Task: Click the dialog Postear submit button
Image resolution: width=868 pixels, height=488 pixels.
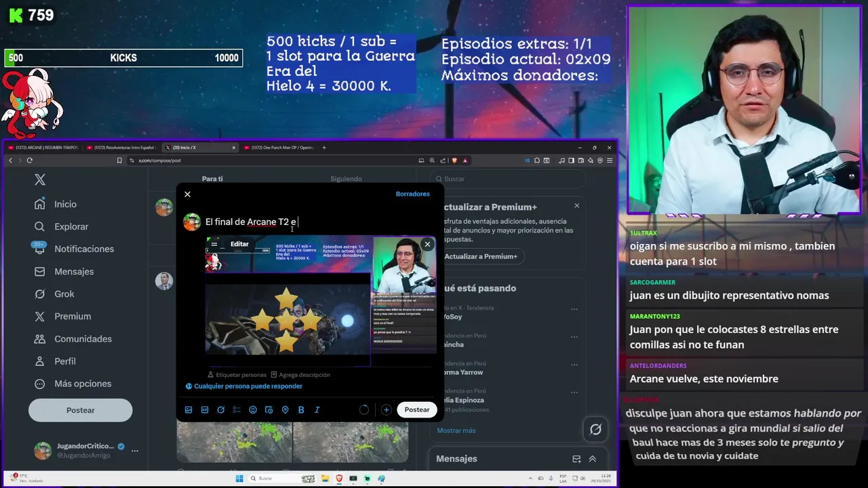Action: tap(417, 409)
